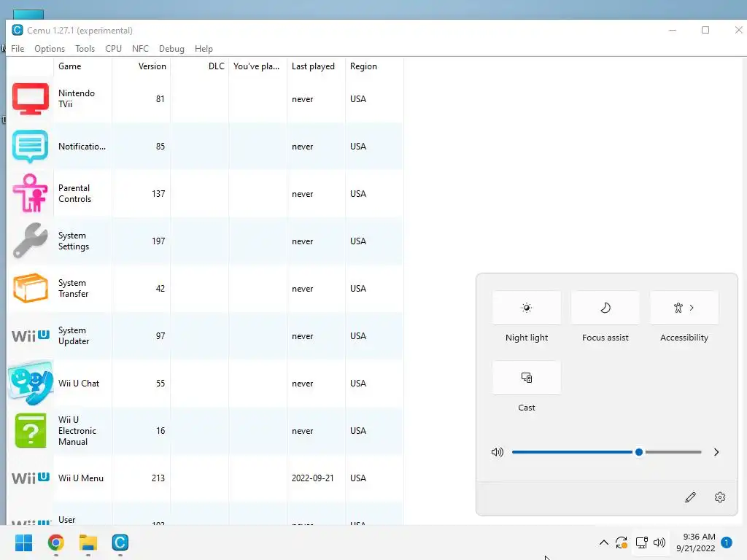Open the File menu
Screen dimensions: 747x560
pyautogui.click(x=18, y=49)
